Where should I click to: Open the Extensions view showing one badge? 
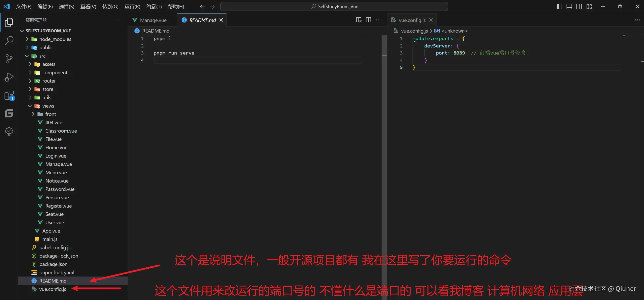pyautogui.click(x=9, y=95)
